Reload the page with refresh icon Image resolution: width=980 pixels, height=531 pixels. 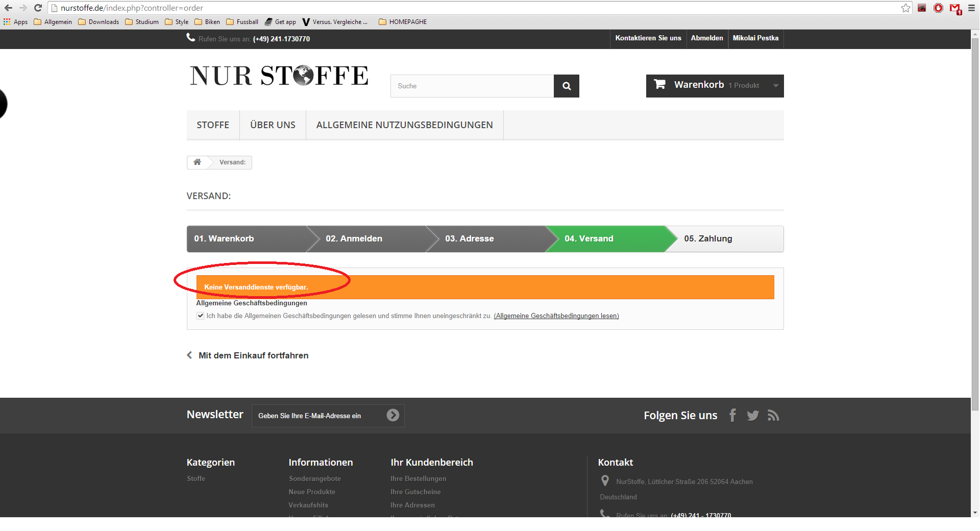point(38,8)
